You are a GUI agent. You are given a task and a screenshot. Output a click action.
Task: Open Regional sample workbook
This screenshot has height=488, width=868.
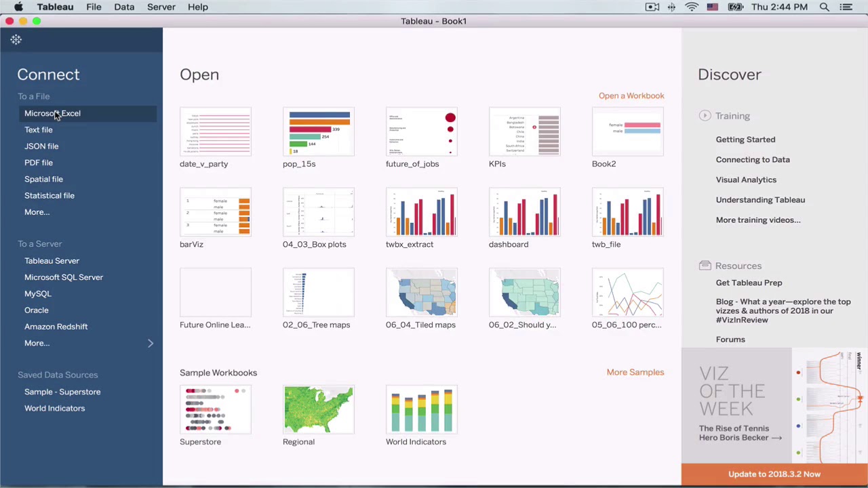[319, 409]
